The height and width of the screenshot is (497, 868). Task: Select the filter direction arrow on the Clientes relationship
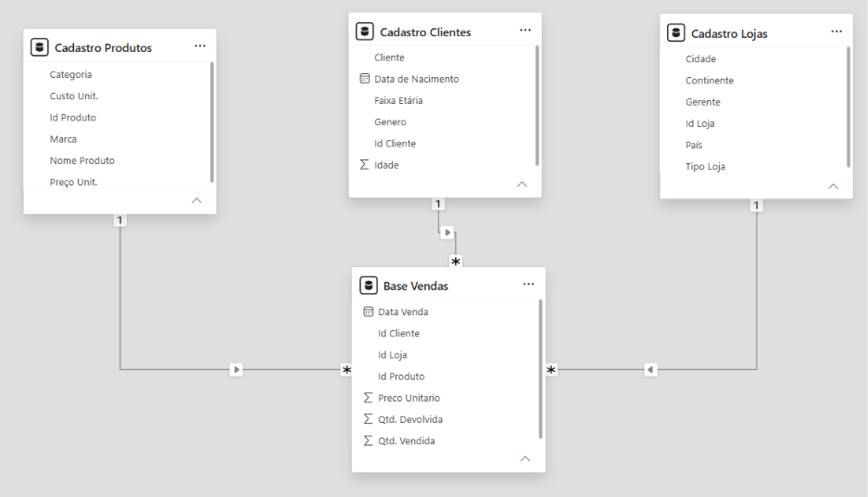click(x=447, y=233)
